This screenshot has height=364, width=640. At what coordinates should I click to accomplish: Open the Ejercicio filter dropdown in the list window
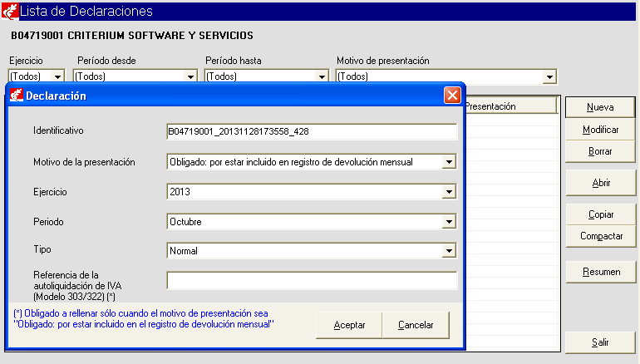click(57, 76)
